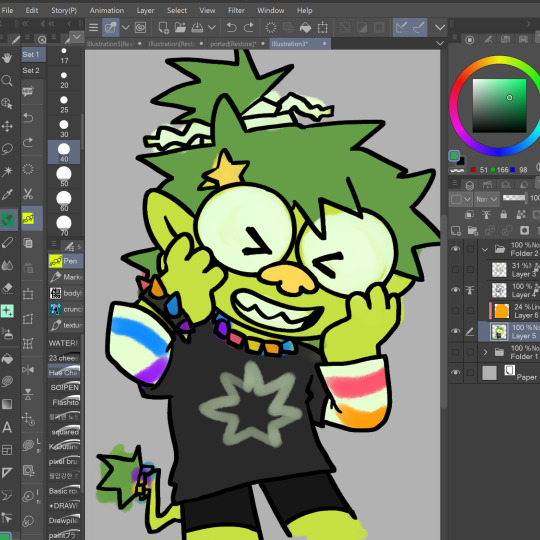Click the Clear/delete loading-circle icon
The image size is (540, 540).
[271, 27]
